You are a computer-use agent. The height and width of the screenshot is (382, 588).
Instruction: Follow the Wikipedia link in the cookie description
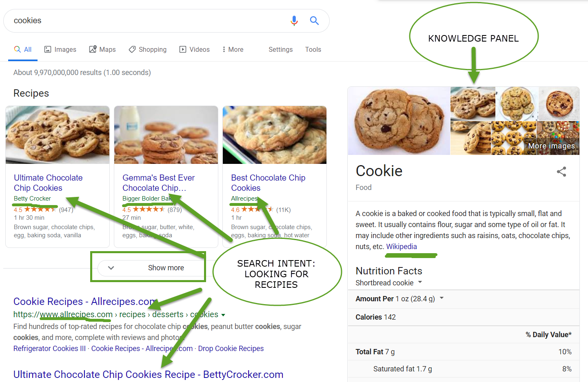401,246
